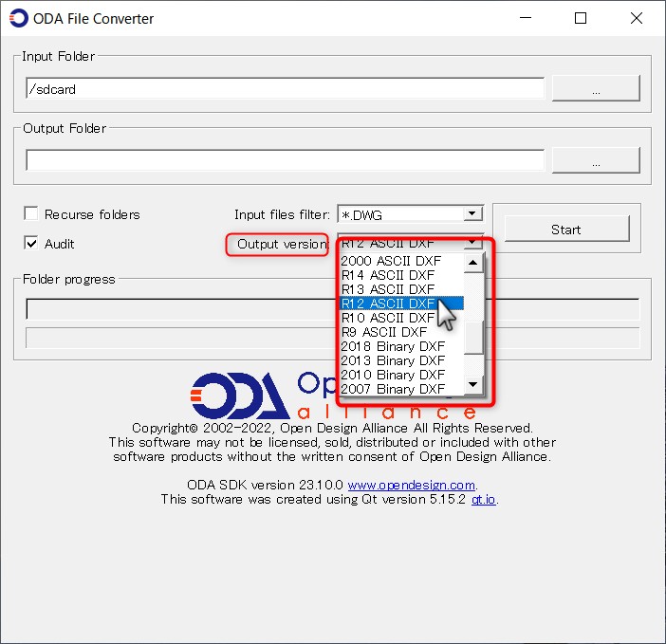Open the www.opendesign.com link
This screenshot has height=644, width=666.
pos(411,485)
